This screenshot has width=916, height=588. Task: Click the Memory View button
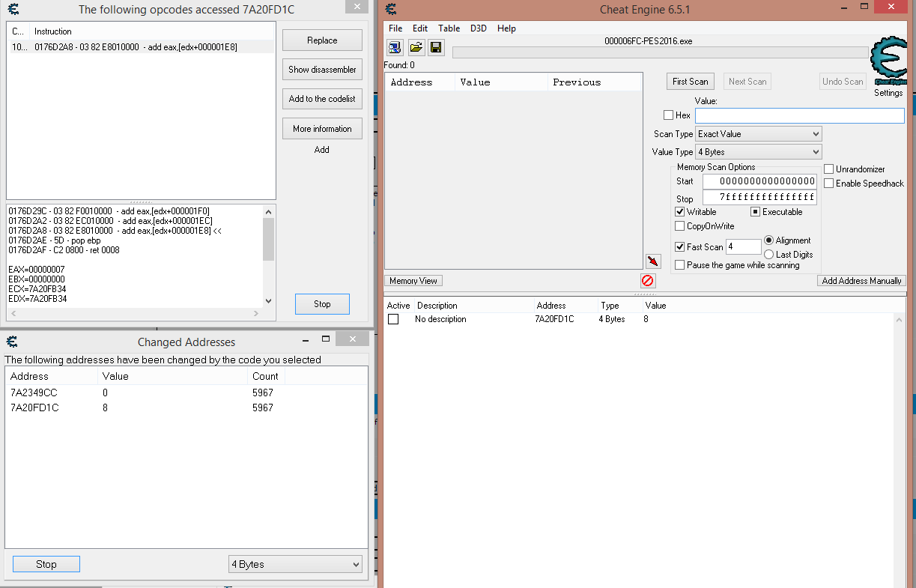click(x=413, y=281)
